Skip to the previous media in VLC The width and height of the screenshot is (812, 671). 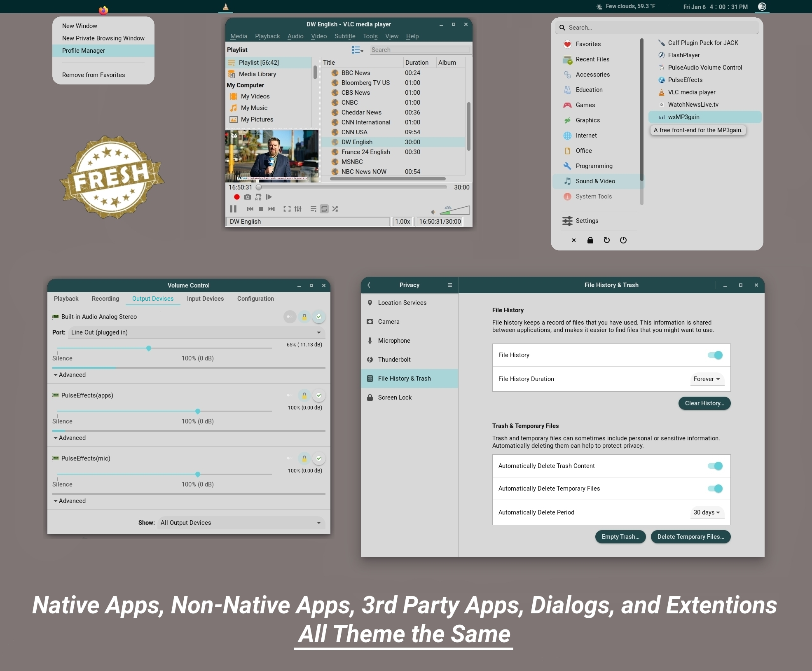tap(250, 209)
